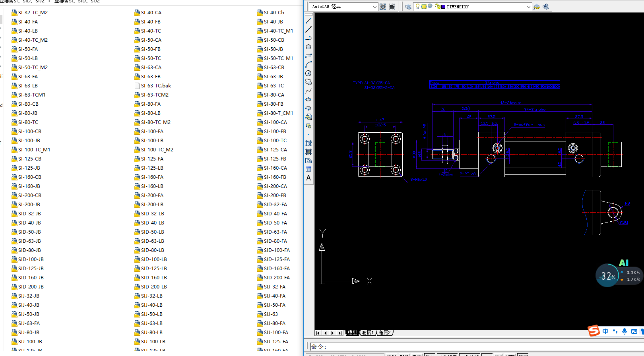
Task: Switch to the 布局2 layout tab
Action: tap(384, 333)
